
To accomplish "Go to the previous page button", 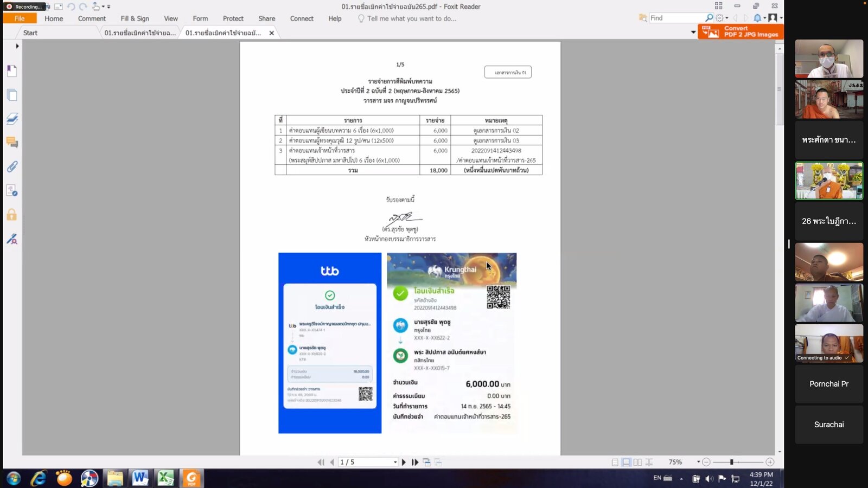I will point(332,462).
